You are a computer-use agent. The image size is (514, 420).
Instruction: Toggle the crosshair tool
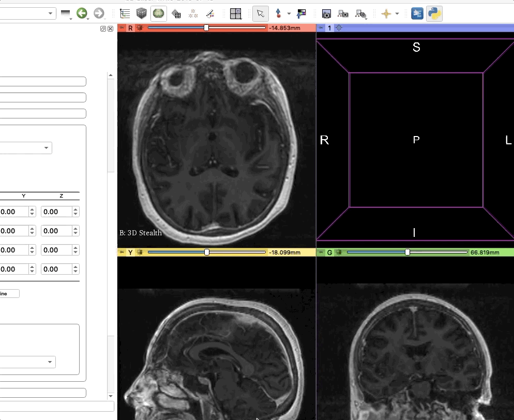(x=386, y=14)
